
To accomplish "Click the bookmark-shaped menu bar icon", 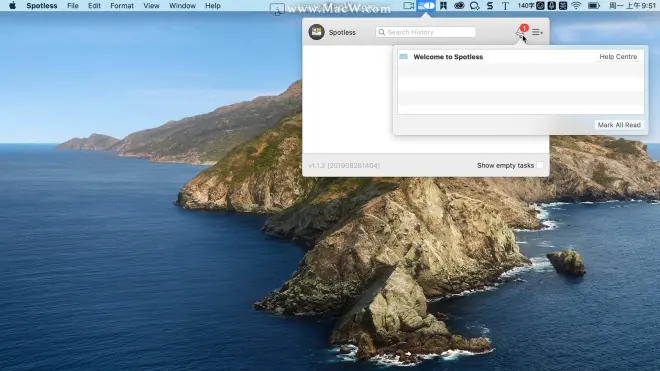I will point(443,5).
